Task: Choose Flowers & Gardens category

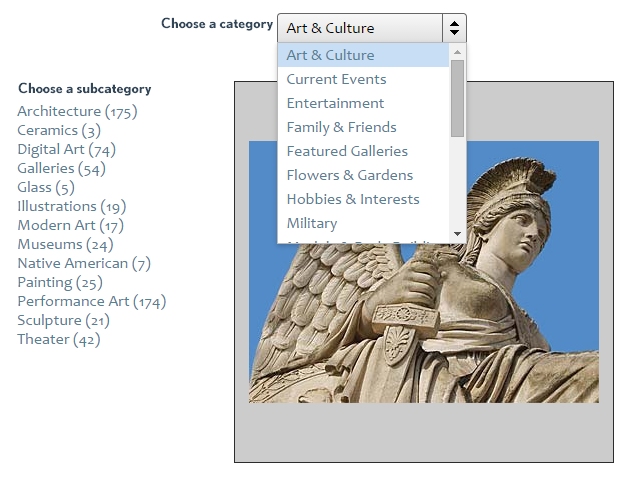Action: [363, 175]
